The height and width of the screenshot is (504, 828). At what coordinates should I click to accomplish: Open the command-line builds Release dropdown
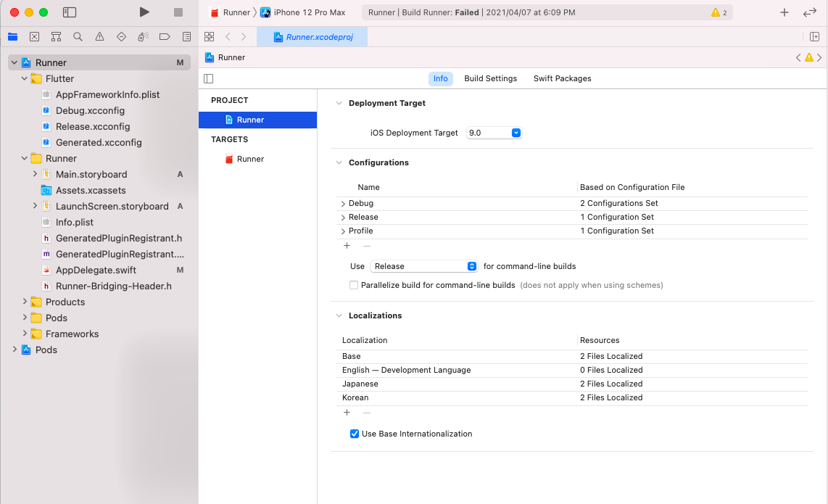(423, 266)
